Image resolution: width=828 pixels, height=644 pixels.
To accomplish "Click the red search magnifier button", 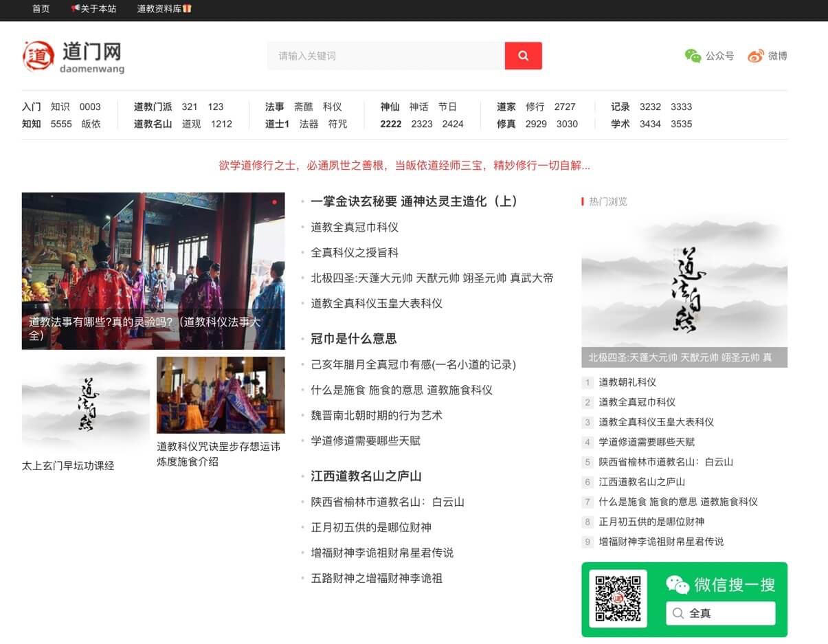I will point(523,56).
